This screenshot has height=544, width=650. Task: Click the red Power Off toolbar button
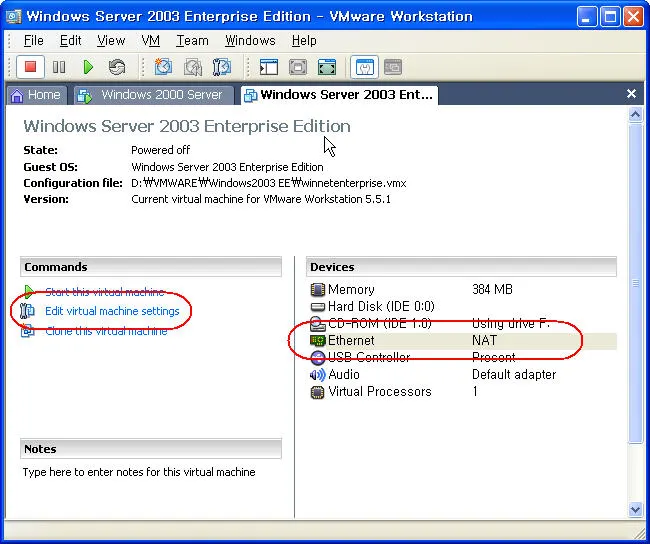pyautogui.click(x=30, y=67)
